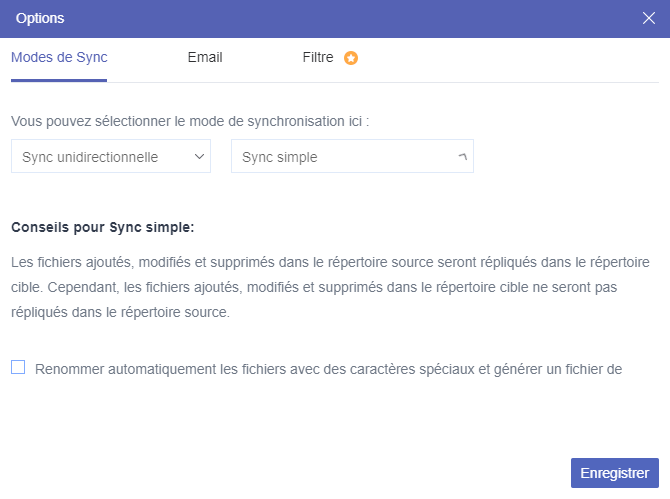Click the orange star icon beside Filtre
This screenshot has height=499, width=670.
pos(350,58)
